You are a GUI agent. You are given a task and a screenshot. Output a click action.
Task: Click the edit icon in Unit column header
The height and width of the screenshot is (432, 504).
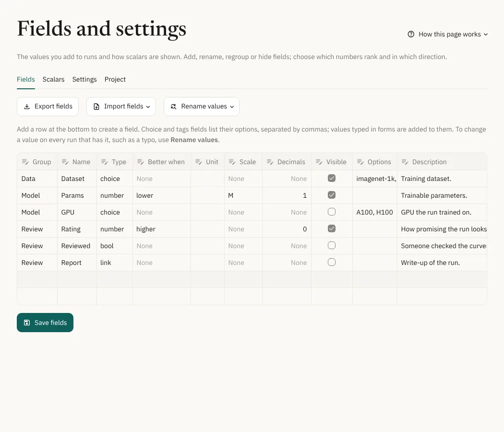[198, 162]
